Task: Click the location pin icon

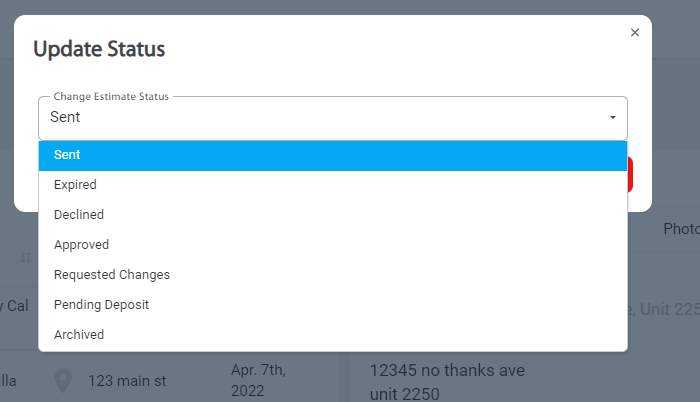Action: 63,381
